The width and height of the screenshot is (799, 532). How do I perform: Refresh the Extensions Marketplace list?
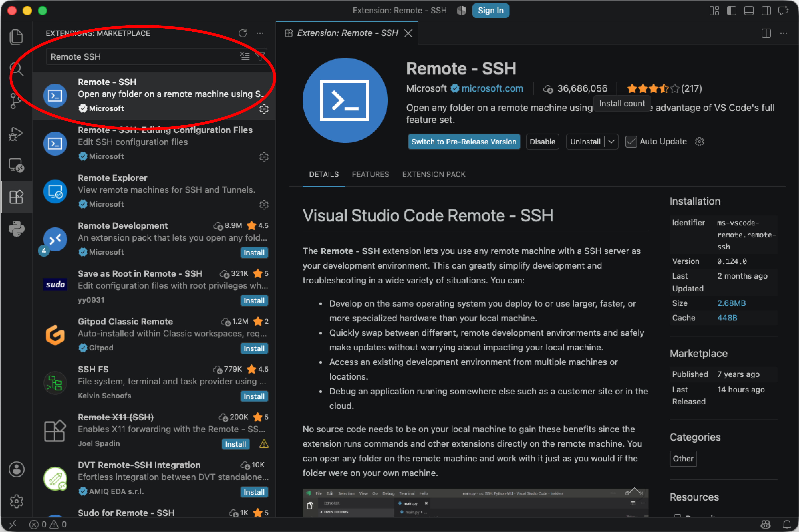click(243, 33)
